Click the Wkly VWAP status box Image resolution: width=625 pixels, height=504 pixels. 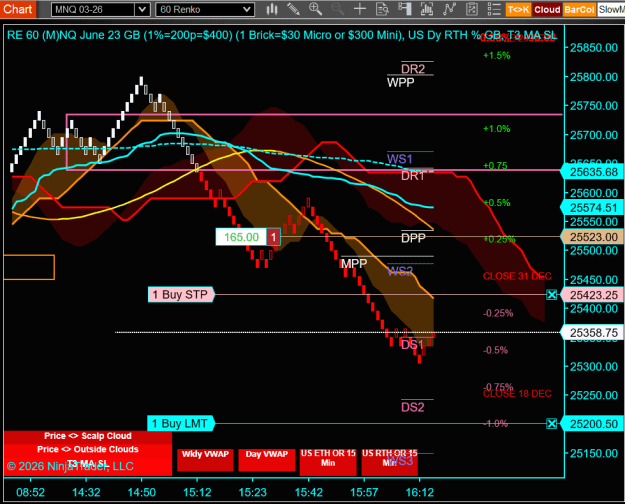tap(205, 460)
